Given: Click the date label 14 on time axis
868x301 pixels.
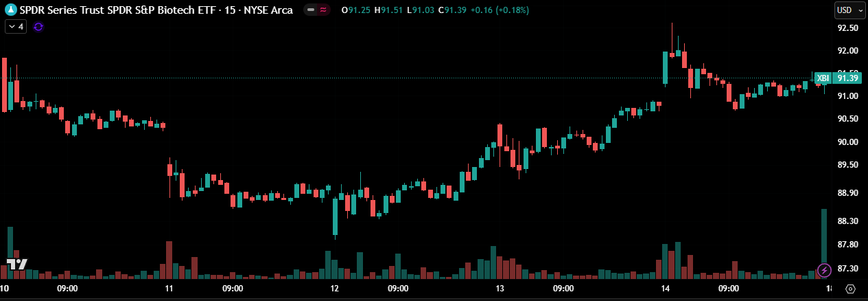Looking at the screenshot, I should 665,289.
